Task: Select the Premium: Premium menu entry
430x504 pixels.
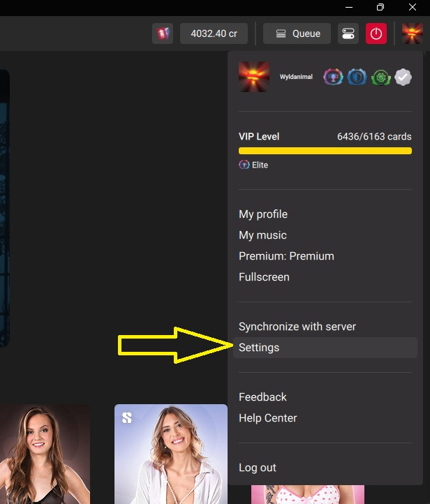Action: (x=286, y=256)
